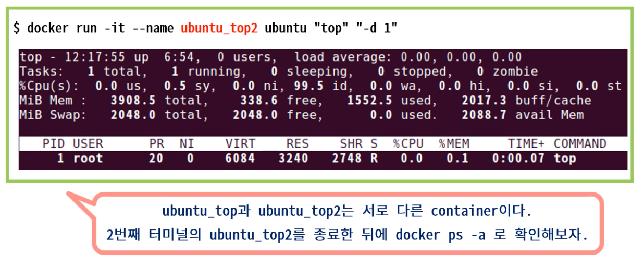
Task: Click the '%CPU' column header
Action: [408, 143]
